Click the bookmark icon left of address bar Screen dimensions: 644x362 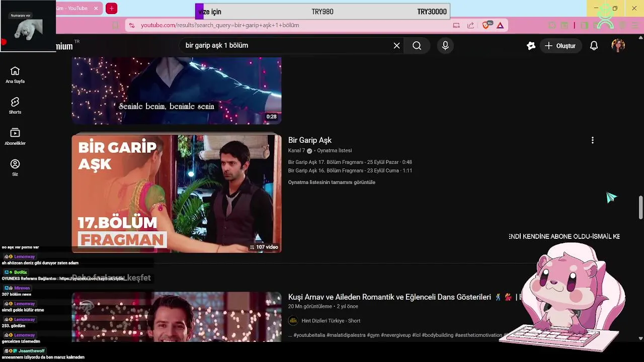point(116,25)
